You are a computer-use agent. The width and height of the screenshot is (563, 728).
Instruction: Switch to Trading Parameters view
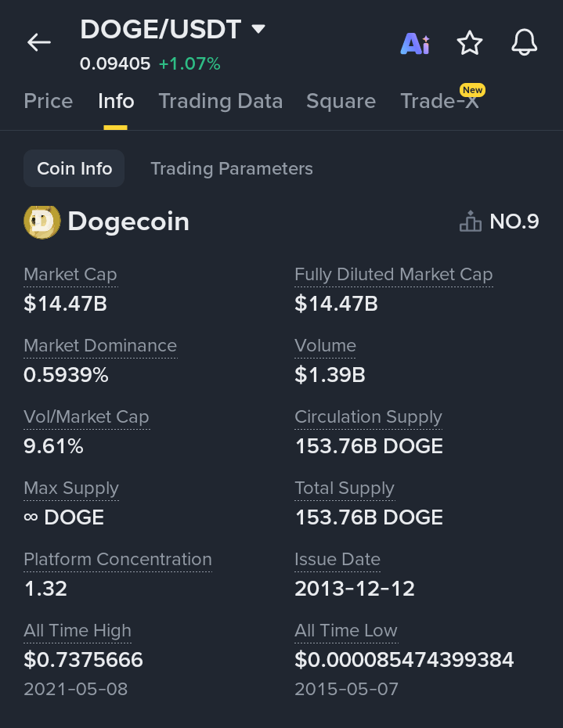[x=231, y=168]
